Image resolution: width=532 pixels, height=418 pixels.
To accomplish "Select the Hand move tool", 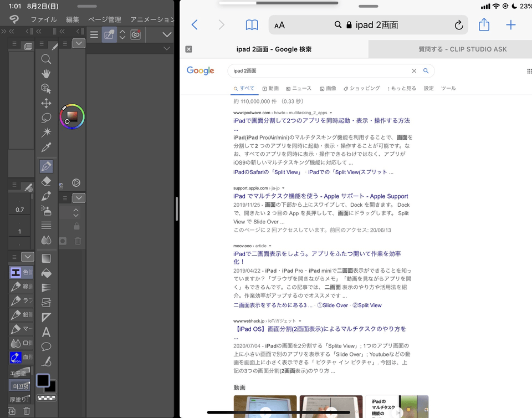I will tap(46, 74).
